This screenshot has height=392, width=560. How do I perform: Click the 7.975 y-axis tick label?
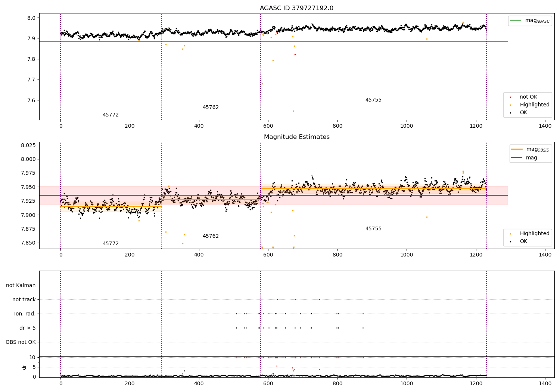(x=28, y=173)
